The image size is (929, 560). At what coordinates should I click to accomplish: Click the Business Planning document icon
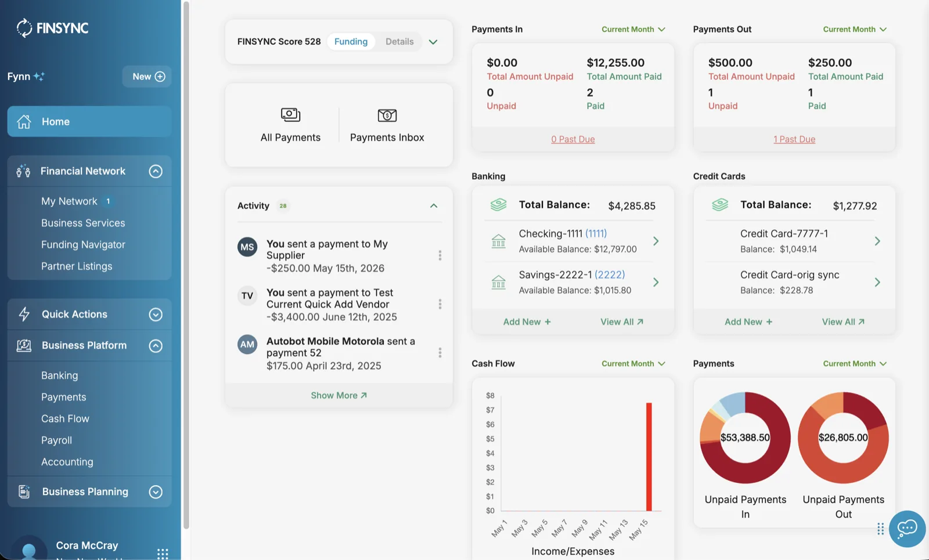pos(24,492)
